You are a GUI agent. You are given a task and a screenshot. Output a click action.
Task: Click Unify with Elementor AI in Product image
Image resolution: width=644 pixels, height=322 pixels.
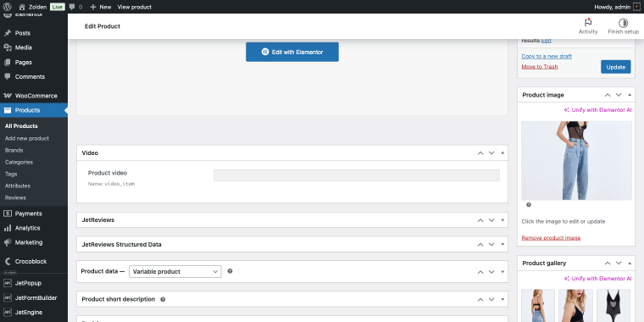(x=597, y=110)
